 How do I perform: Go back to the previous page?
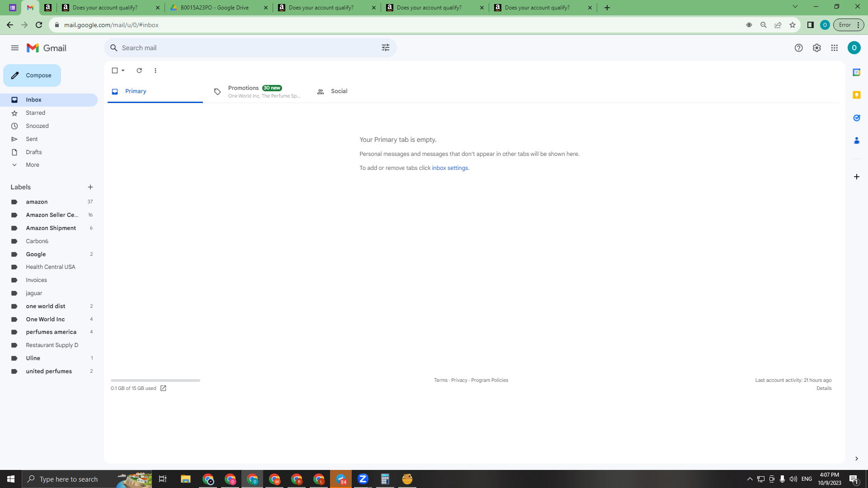pos(10,25)
